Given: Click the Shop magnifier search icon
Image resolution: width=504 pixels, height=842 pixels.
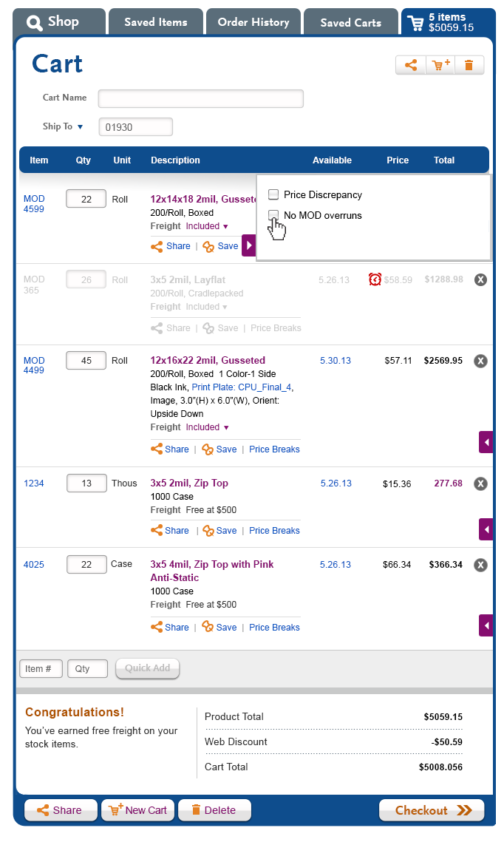Looking at the screenshot, I should 34,23.
